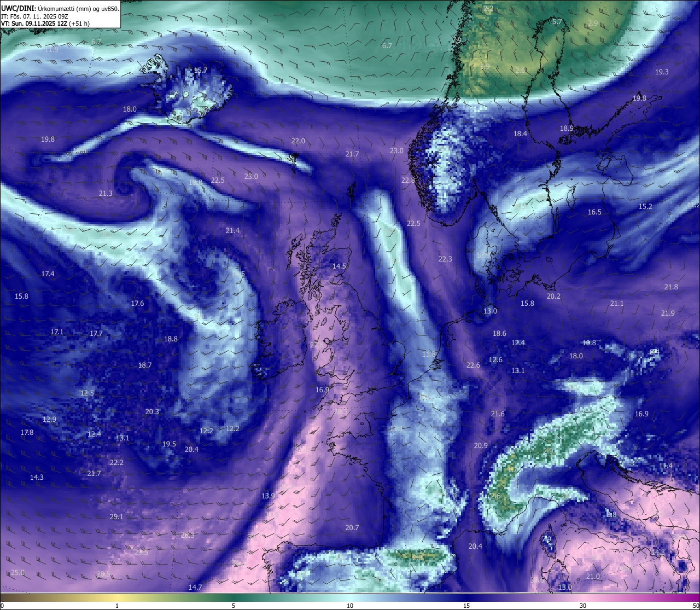Image resolution: width=700 pixels, height=610 pixels.
Task: Click the 17.7 value label
Action: (x=96, y=333)
